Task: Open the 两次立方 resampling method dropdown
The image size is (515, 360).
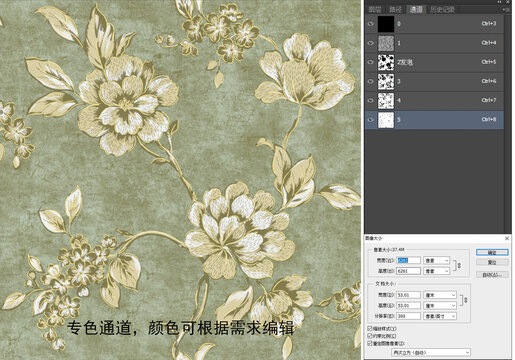Action: pyautogui.click(x=431, y=352)
